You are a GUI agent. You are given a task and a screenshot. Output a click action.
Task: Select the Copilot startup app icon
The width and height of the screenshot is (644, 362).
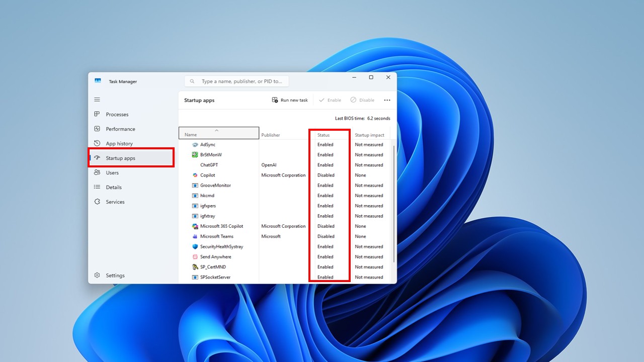195,175
